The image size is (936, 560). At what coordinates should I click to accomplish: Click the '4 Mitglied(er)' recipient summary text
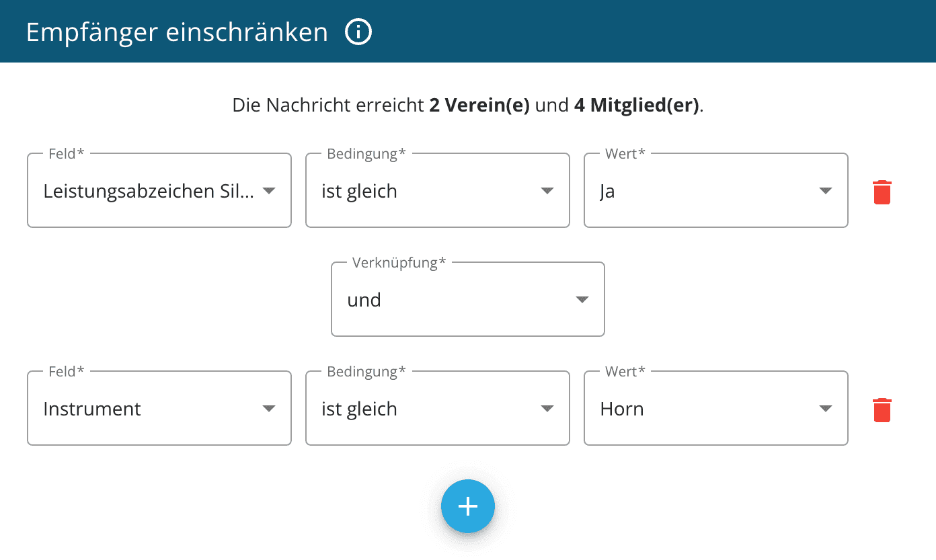point(636,106)
